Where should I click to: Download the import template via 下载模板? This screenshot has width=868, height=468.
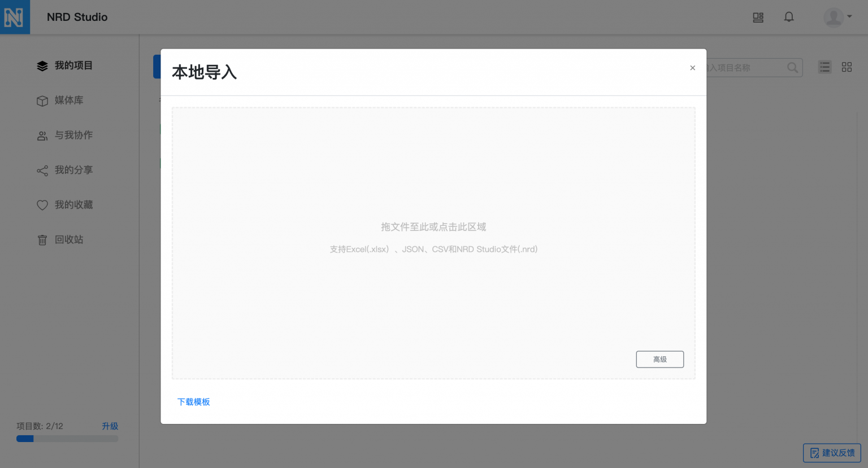pos(194,402)
